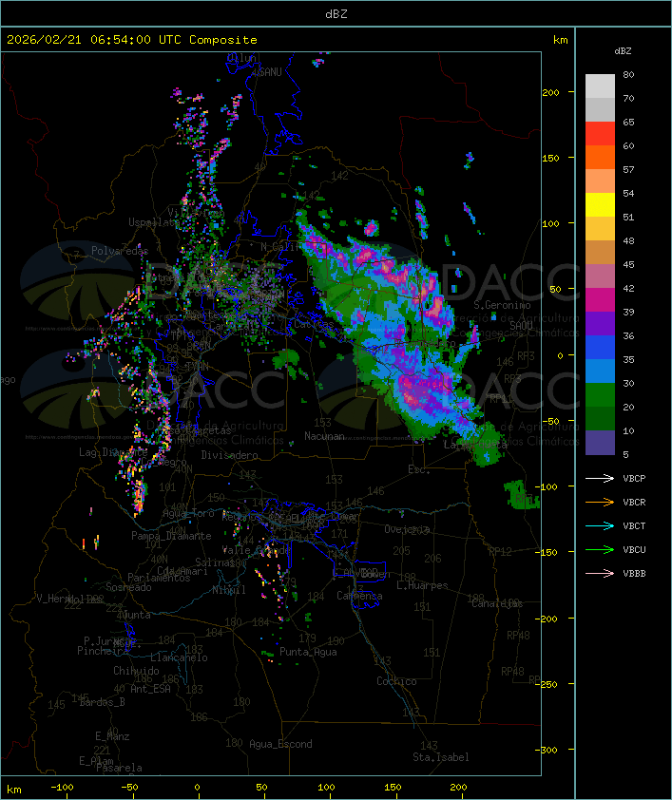Click the Chihuido map label

(x=136, y=671)
